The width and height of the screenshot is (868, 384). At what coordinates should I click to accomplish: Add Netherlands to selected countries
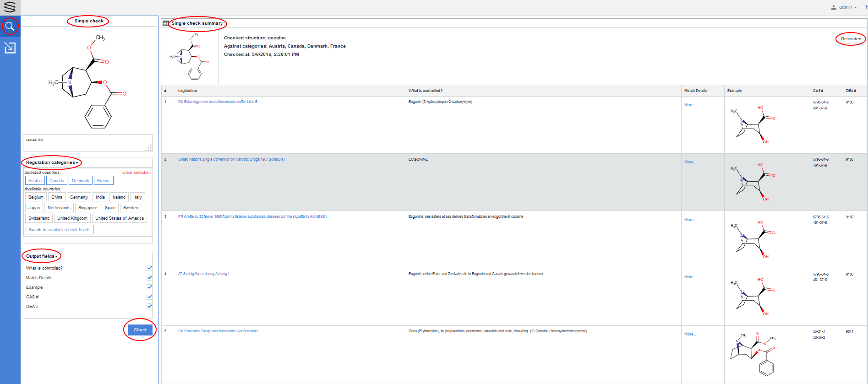[59, 207]
